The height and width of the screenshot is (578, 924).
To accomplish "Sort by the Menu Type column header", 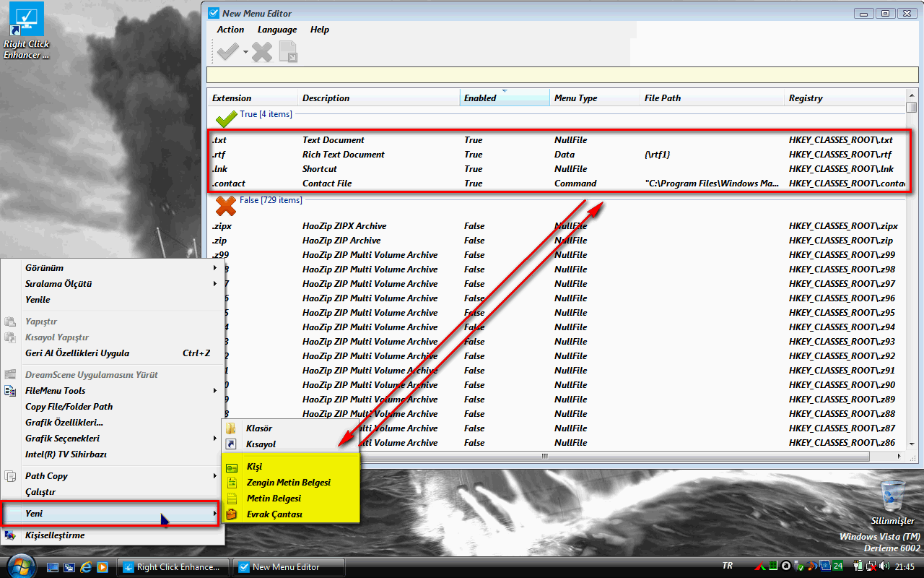I will 595,98.
